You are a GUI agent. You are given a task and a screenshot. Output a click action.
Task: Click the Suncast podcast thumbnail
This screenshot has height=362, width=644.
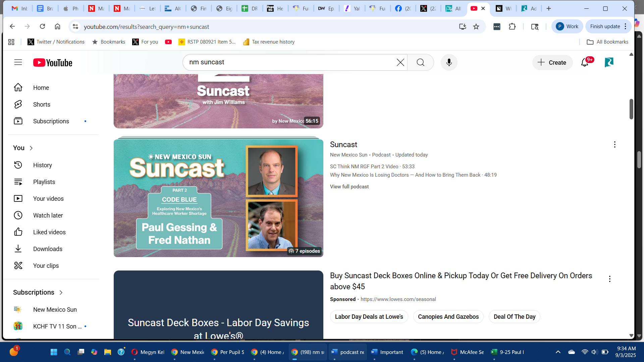click(x=218, y=198)
